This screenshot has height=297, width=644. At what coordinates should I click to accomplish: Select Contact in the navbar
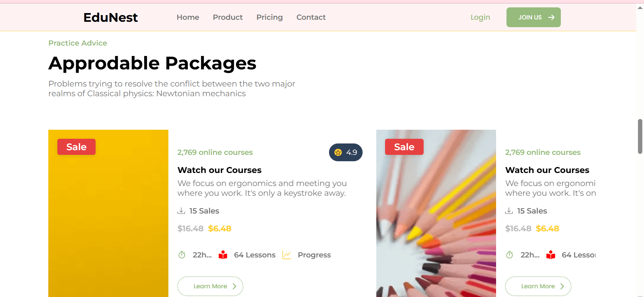click(311, 17)
